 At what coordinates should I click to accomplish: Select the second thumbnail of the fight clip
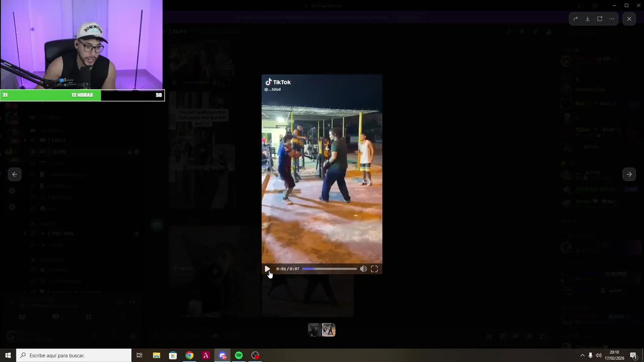coord(329,330)
